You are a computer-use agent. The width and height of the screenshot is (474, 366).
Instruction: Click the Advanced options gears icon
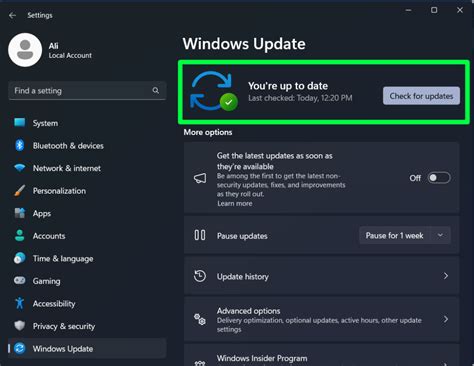(x=200, y=319)
